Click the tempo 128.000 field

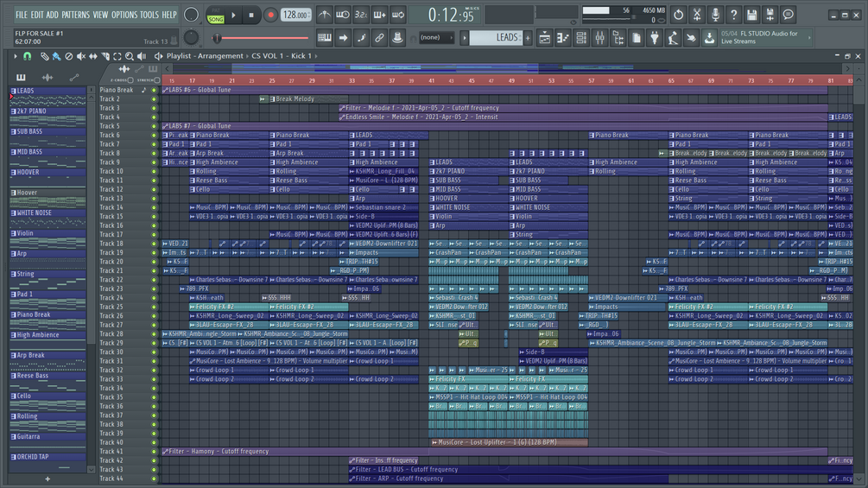point(297,16)
